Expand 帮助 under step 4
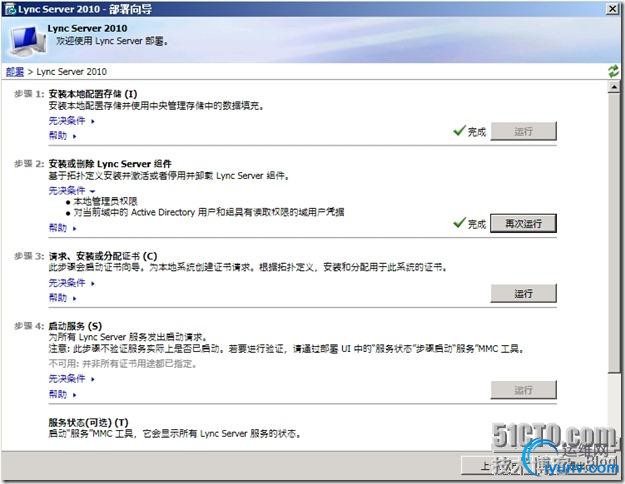Viewport: 625px width, 484px height. click(62, 394)
